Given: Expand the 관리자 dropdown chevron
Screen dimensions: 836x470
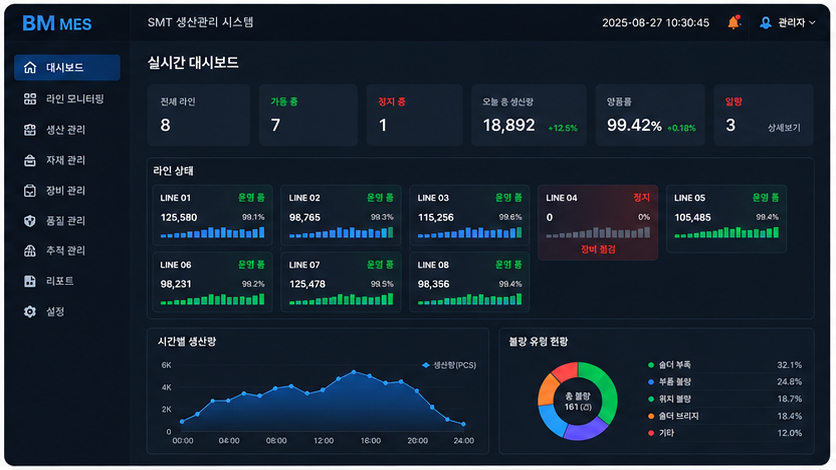Looking at the screenshot, I should [812, 22].
